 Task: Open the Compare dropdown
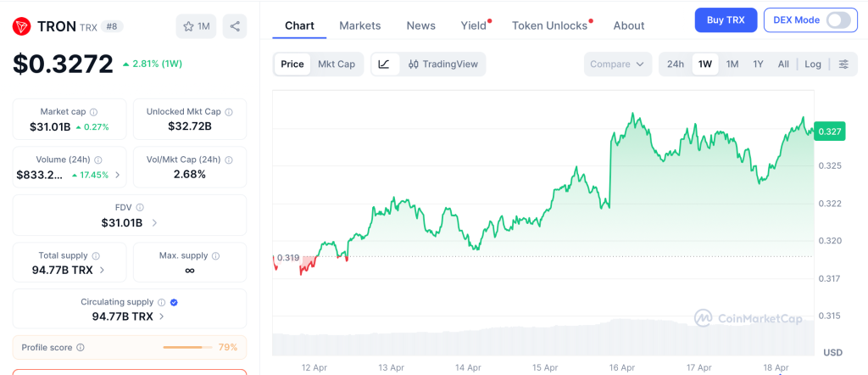coord(617,64)
